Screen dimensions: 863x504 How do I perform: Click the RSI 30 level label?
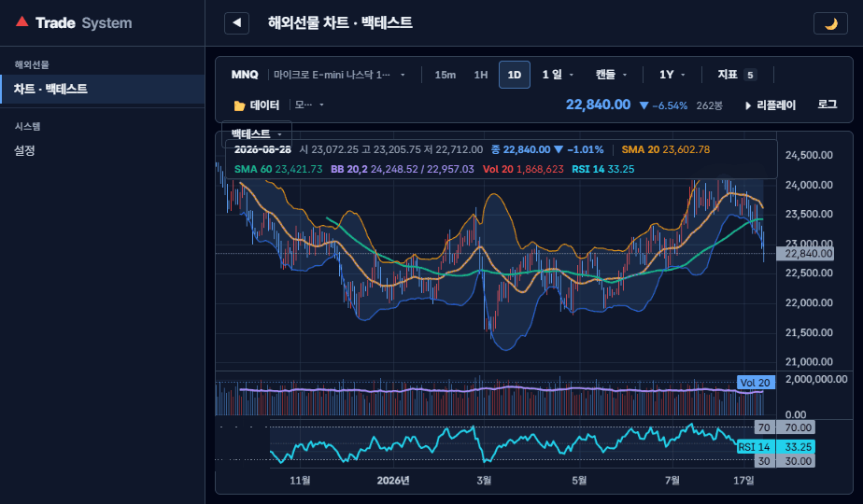[x=764, y=461]
